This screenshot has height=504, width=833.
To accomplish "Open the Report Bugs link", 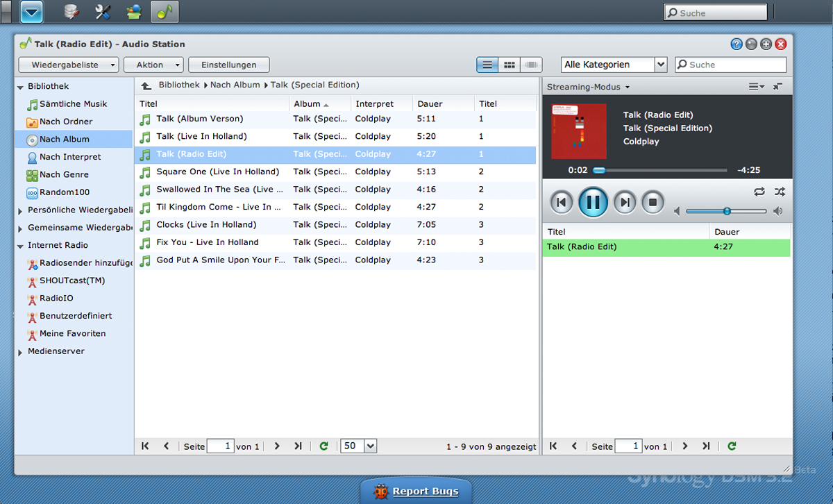I will [426, 492].
